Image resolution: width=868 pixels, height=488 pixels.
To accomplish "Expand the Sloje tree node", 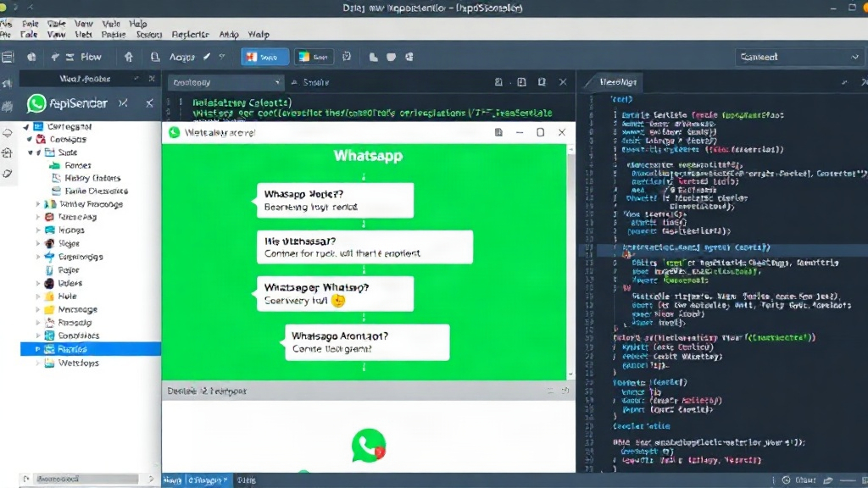I will click(38, 243).
